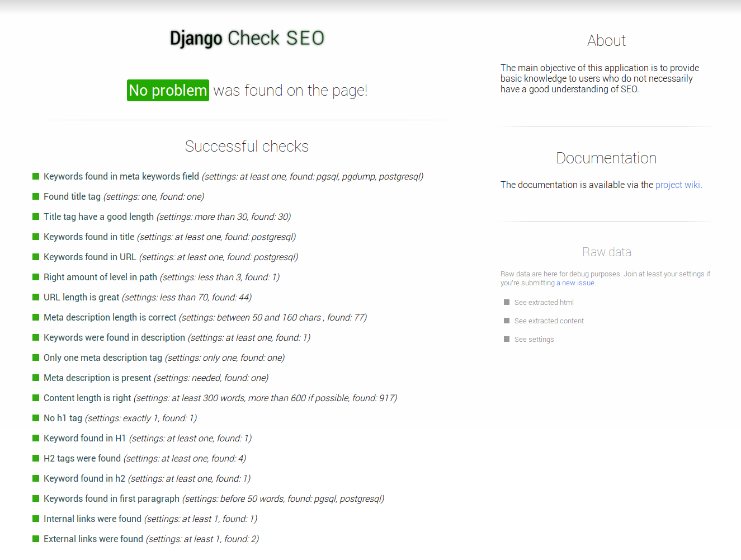Click green square beside Found title tag
Screen dimensions: 741x560
coord(36,196)
